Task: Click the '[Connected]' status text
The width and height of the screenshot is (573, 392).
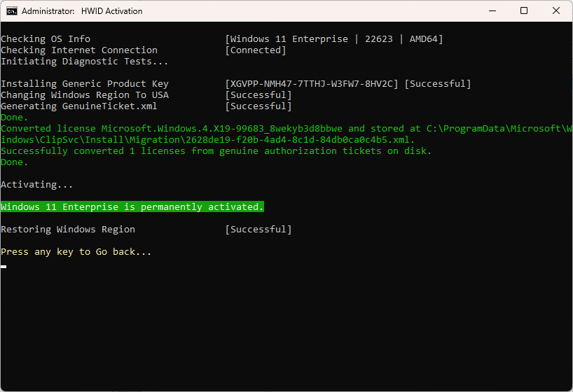Action: click(x=256, y=50)
